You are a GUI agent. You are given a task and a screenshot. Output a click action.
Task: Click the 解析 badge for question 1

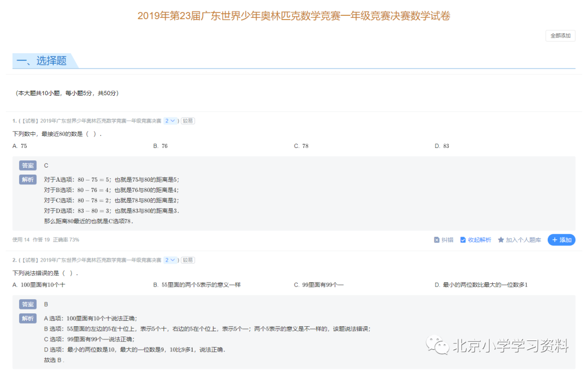point(28,180)
